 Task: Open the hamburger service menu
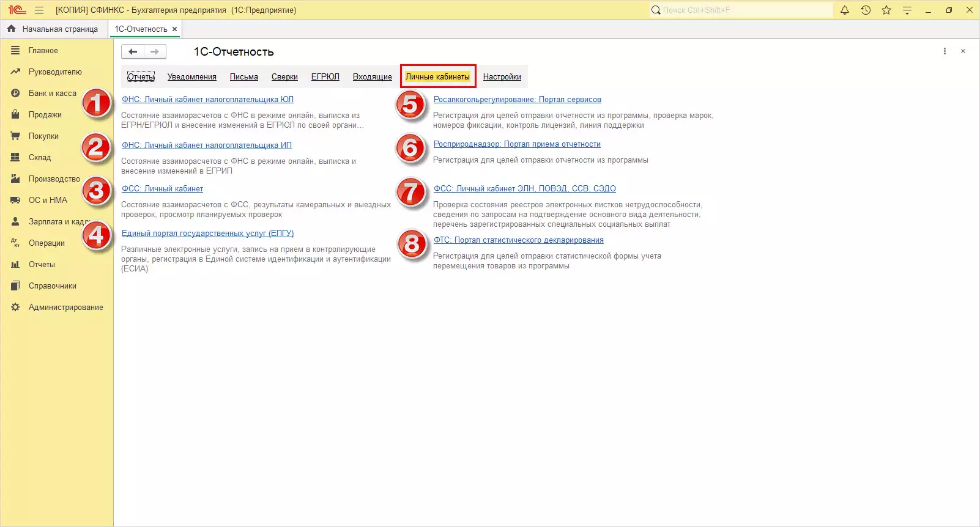click(39, 10)
